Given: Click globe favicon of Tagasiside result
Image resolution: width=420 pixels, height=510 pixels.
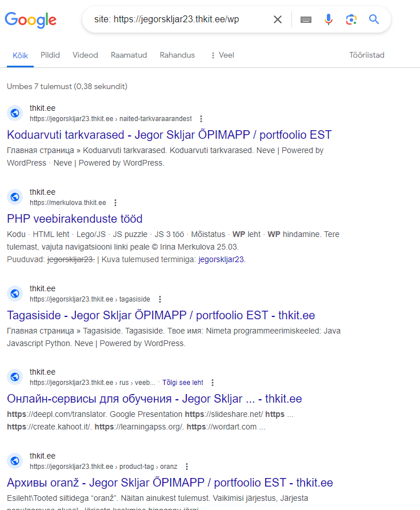Looking at the screenshot, I should click(x=15, y=294).
